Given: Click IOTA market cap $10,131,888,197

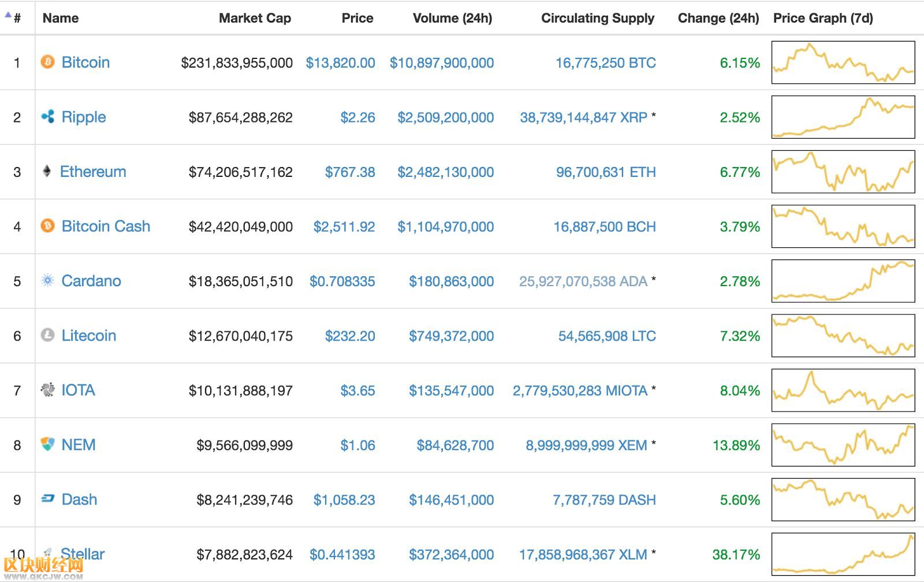Looking at the screenshot, I should (x=240, y=391).
